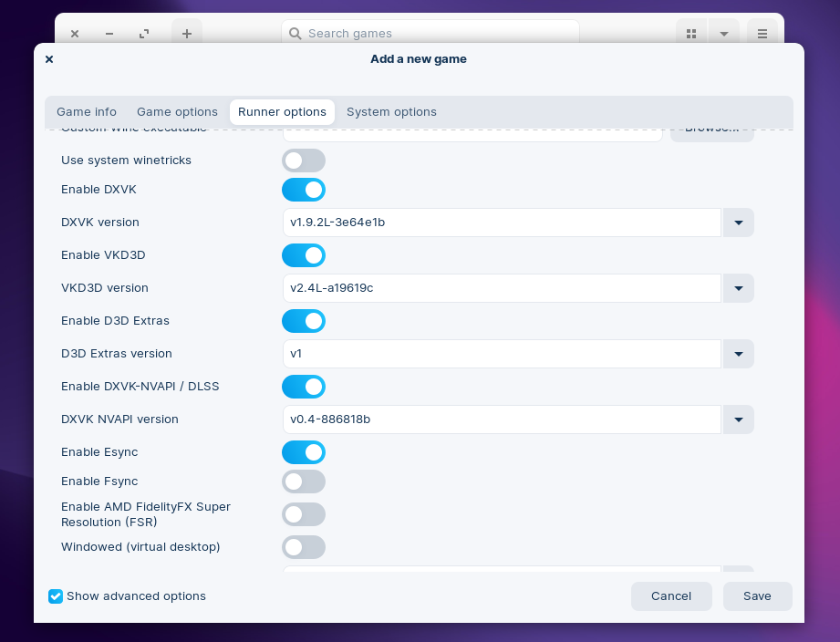Expand DXVK NVAPI version dropdown
The image size is (840, 642).
click(738, 419)
